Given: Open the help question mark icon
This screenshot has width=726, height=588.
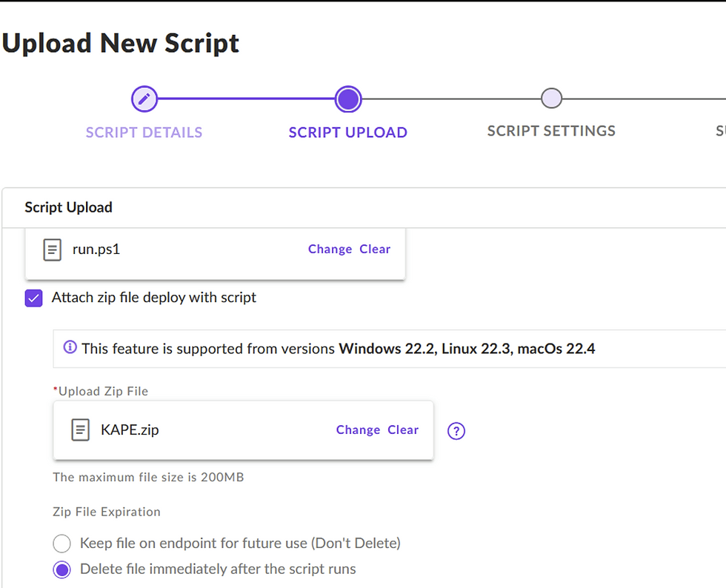Looking at the screenshot, I should pos(456,431).
